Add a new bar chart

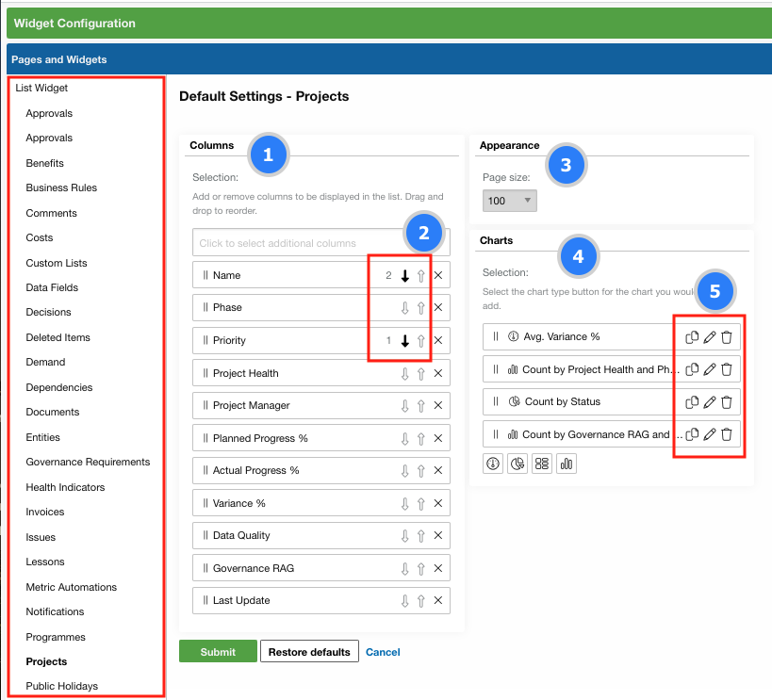tap(566, 464)
